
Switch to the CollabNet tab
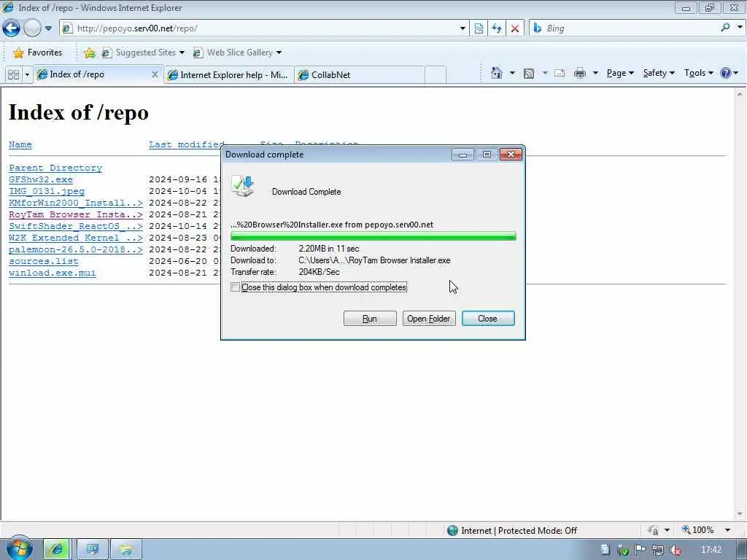pos(359,75)
